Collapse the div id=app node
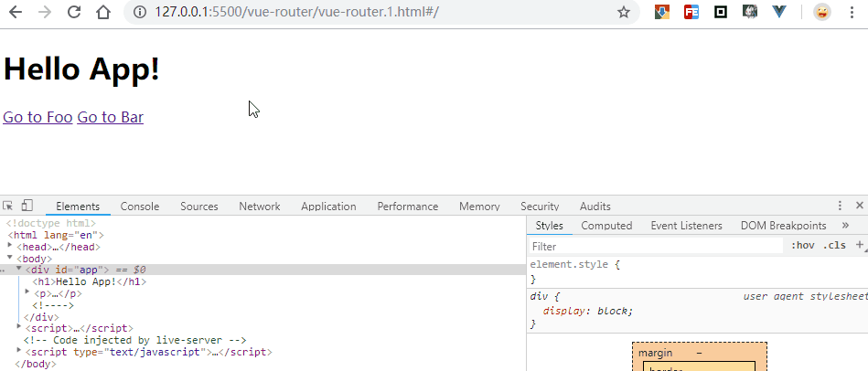The width and height of the screenshot is (868, 371). tap(19, 270)
